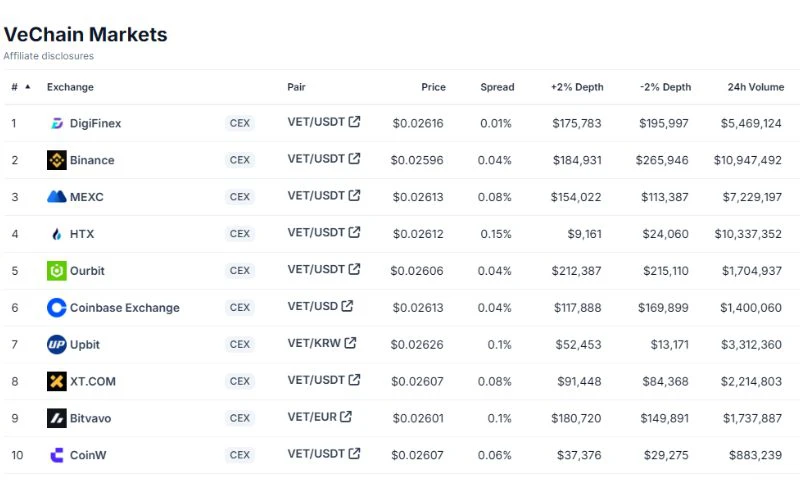Click the Upbit logo
Viewport: 800px width, 500px height.
57,344
